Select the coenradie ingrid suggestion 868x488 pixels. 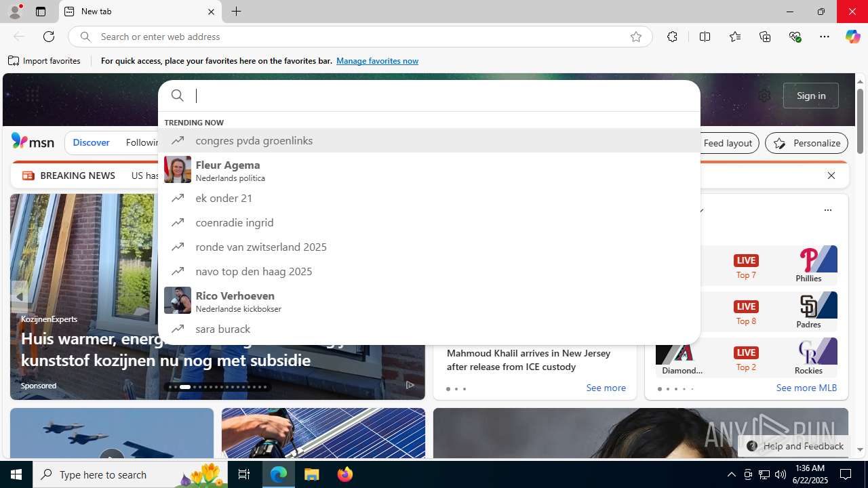pyautogui.click(x=429, y=222)
